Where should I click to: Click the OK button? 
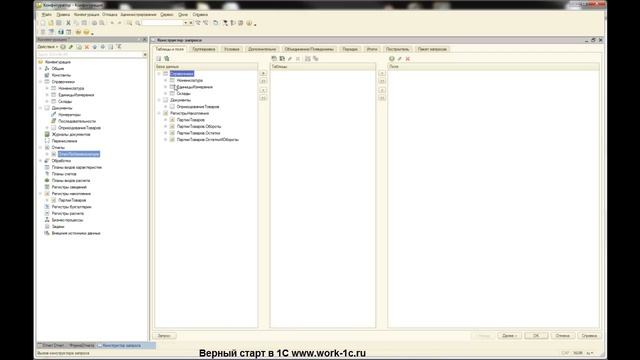coord(536,336)
